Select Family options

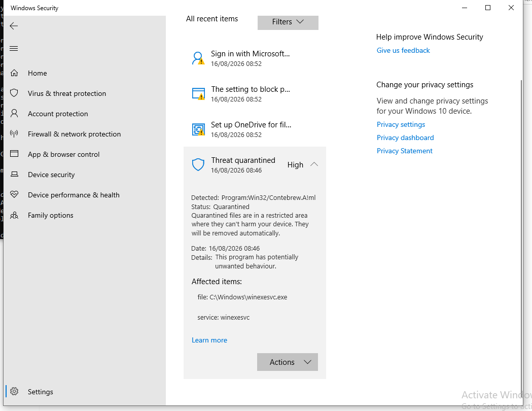click(85, 215)
